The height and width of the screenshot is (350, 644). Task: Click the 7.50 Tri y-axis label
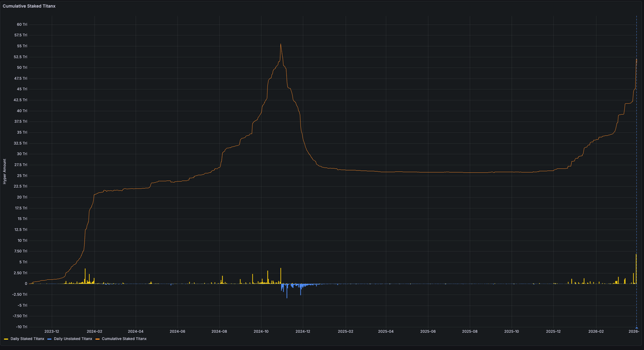21,251
